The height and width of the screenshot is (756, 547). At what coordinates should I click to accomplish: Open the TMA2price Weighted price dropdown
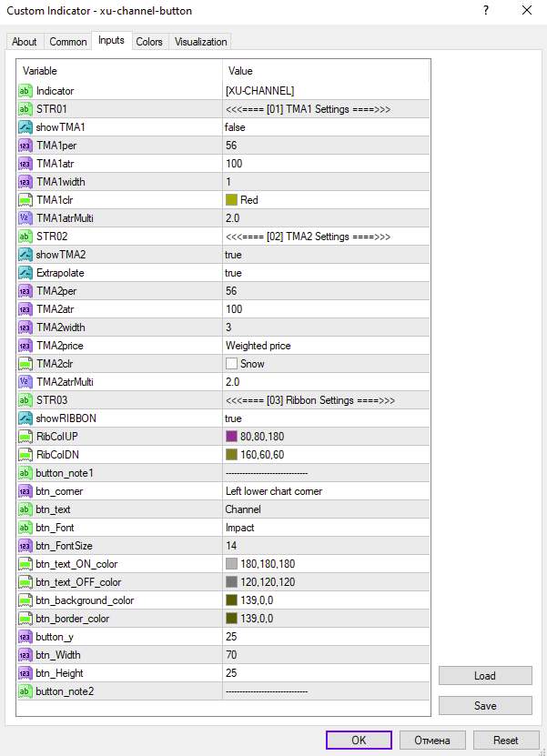pos(325,346)
